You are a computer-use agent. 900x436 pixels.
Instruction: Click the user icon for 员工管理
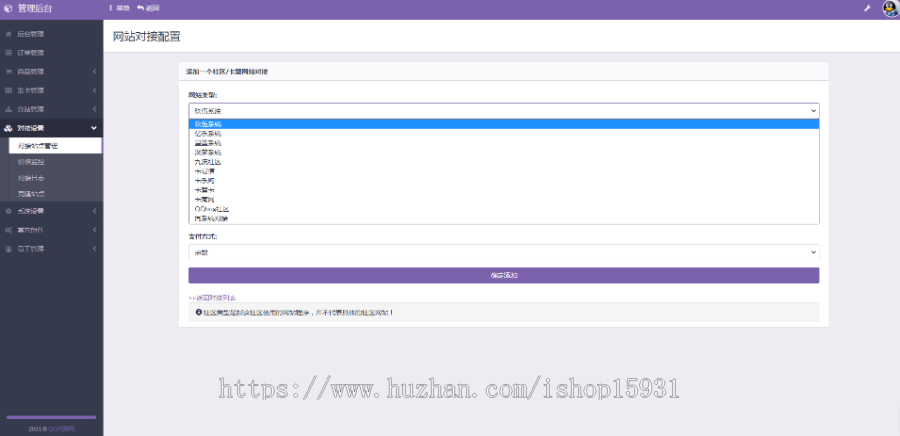(8, 249)
